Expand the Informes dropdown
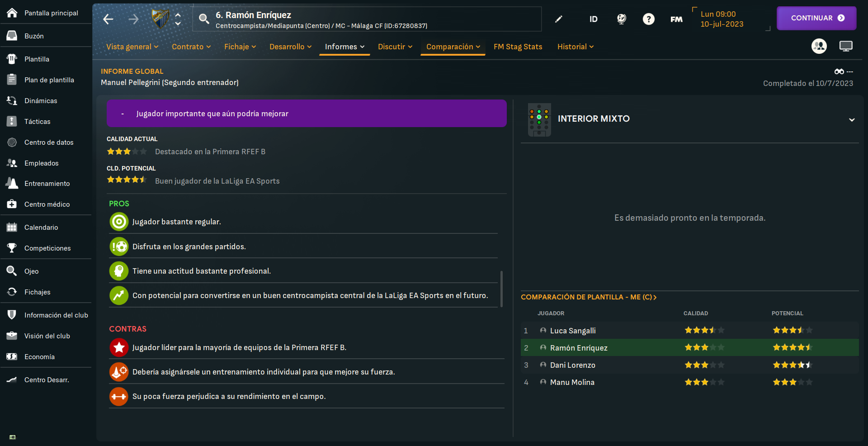This screenshot has height=446, width=868. [344, 47]
